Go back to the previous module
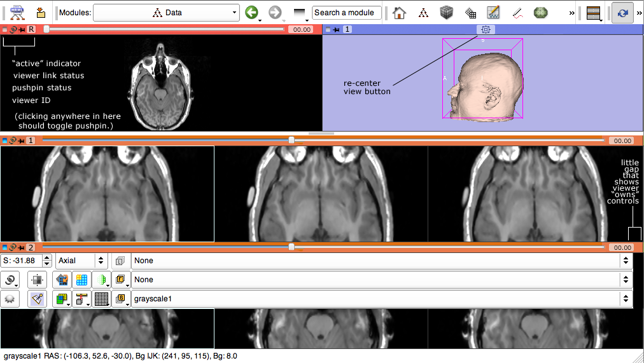The image size is (644, 363). click(x=252, y=13)
